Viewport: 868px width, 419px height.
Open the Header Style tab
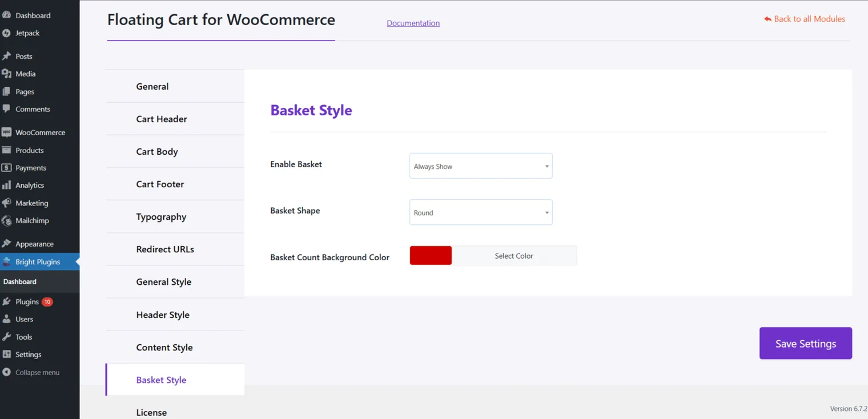pos(175,315)
